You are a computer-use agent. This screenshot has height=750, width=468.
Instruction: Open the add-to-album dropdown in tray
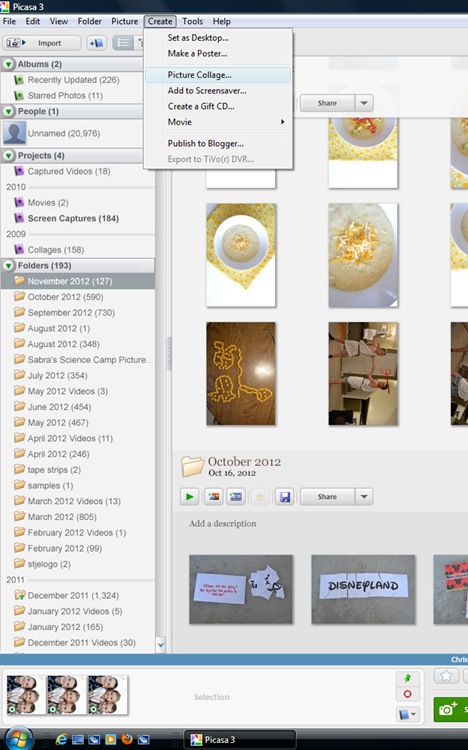408,714
